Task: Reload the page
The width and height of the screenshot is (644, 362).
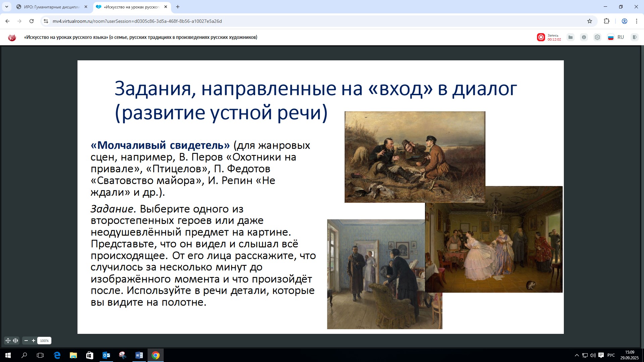Action: pos(32,21)
